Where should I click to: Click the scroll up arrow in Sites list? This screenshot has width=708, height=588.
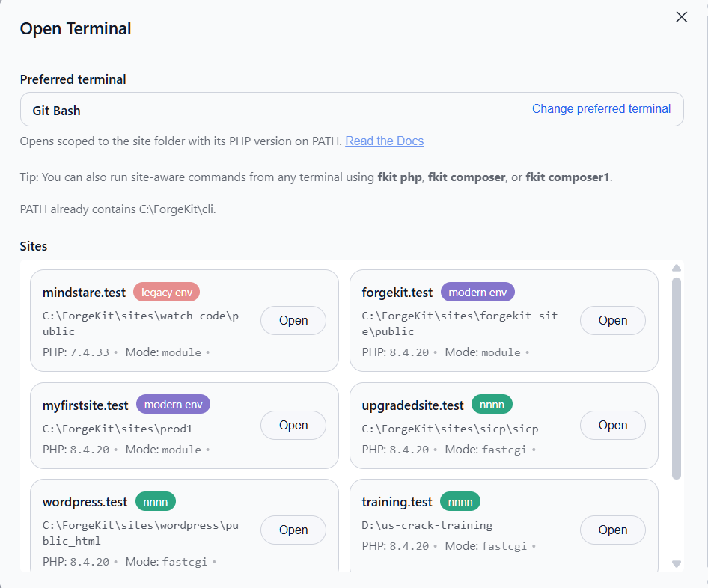677,268
